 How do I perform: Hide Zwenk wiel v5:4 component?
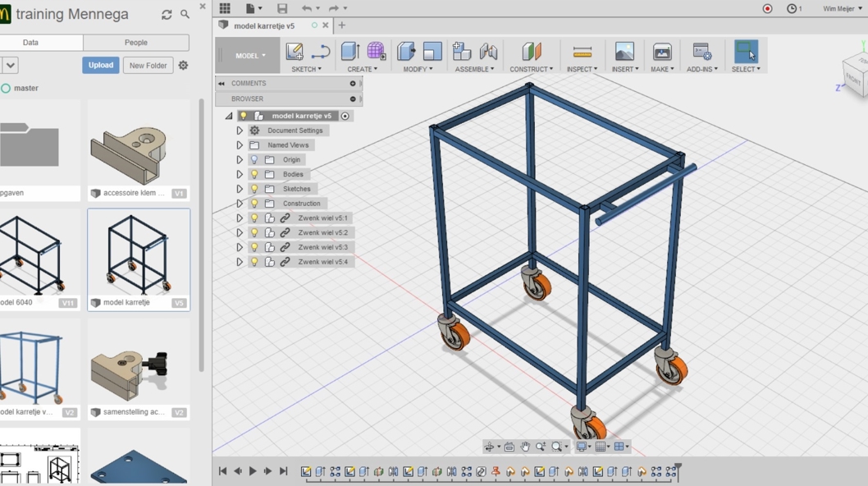tap(254, 262)
